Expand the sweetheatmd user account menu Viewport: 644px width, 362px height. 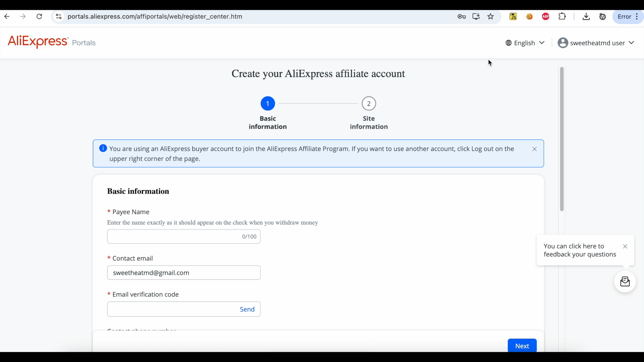(x=596, y=43)
